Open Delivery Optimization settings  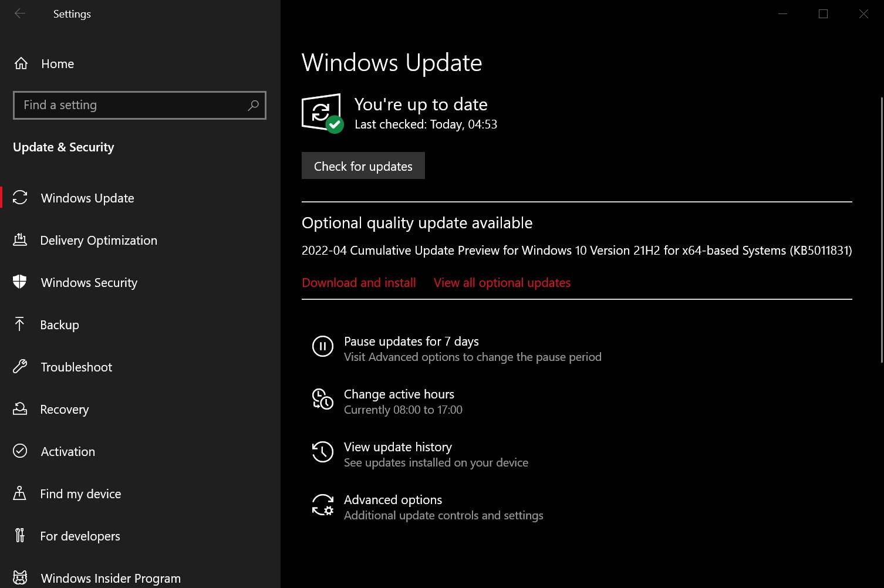(x=99, y=240)
